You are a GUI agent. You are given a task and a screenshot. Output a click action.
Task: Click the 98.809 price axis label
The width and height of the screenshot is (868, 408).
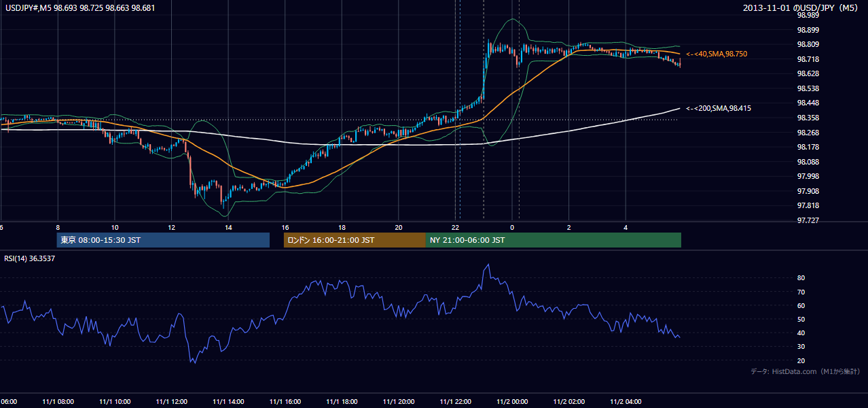tap(807, 44)
